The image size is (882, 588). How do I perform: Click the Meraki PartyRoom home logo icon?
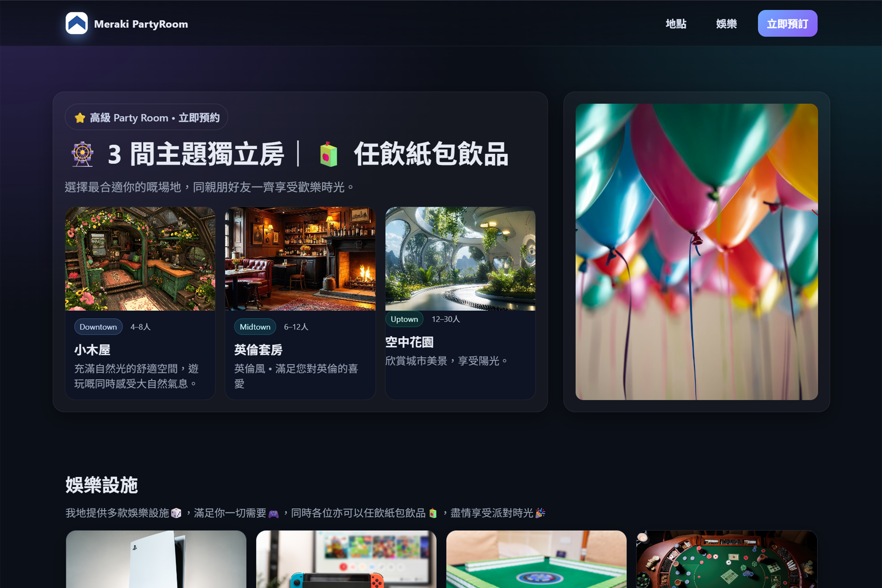click(x=77, y=23)
